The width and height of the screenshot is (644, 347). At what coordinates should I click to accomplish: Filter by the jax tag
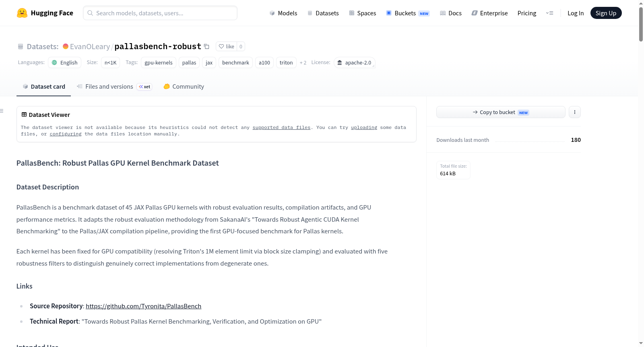(x=209, y=62)
